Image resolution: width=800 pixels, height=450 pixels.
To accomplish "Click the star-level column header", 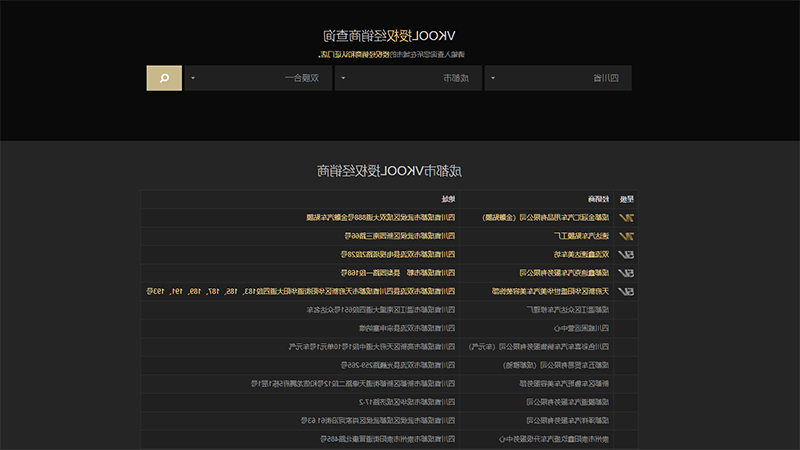I will tap(627, 199).
